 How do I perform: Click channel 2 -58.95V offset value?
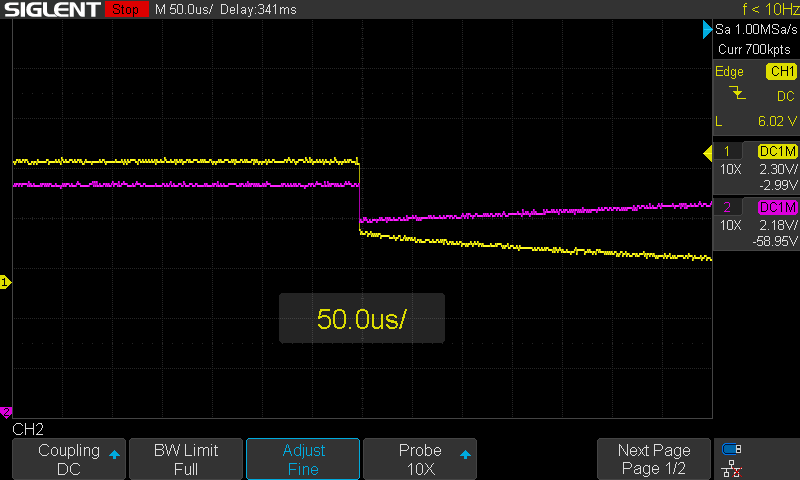point(775,241)
